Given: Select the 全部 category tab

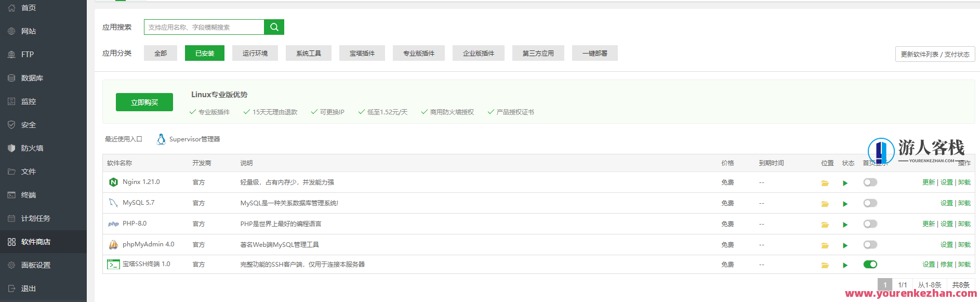Looking at the screenshot, I should click(161, 53).
